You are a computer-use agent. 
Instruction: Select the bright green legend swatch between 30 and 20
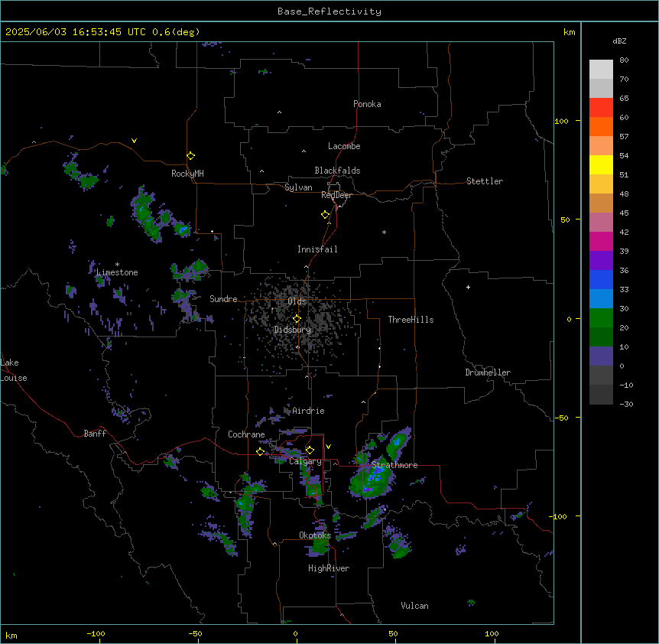(x=601, y=318)
